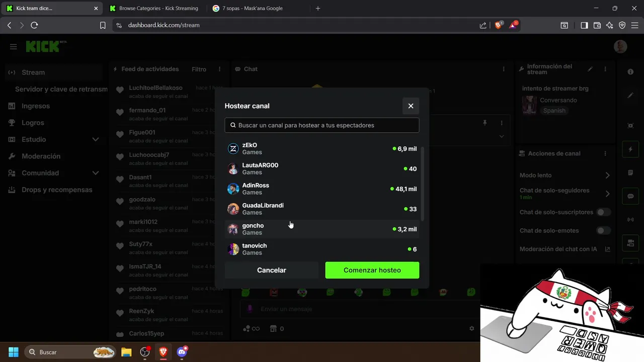Open Chat panel options menu (three dots)
Viewport: 644px width, 362px height.
coord(504,69)
